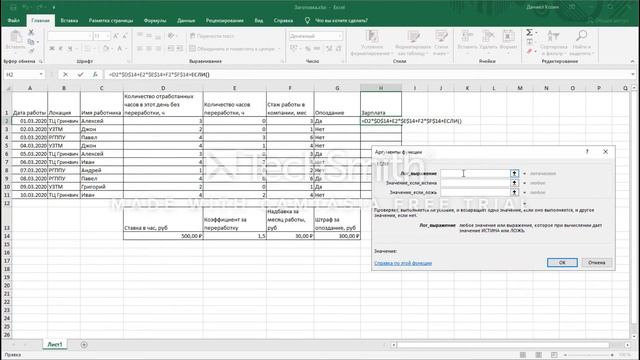Click collapse-dialog arrow beside Значение_если_истина field
This screenshot has height=360, width=640.
click(514, 183)
